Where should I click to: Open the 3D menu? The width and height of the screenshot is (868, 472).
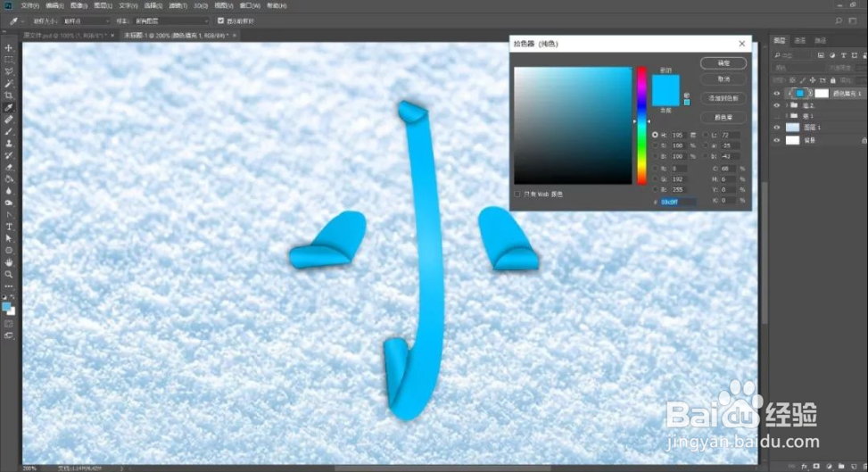pyautogui.click(x=201, y=5)
